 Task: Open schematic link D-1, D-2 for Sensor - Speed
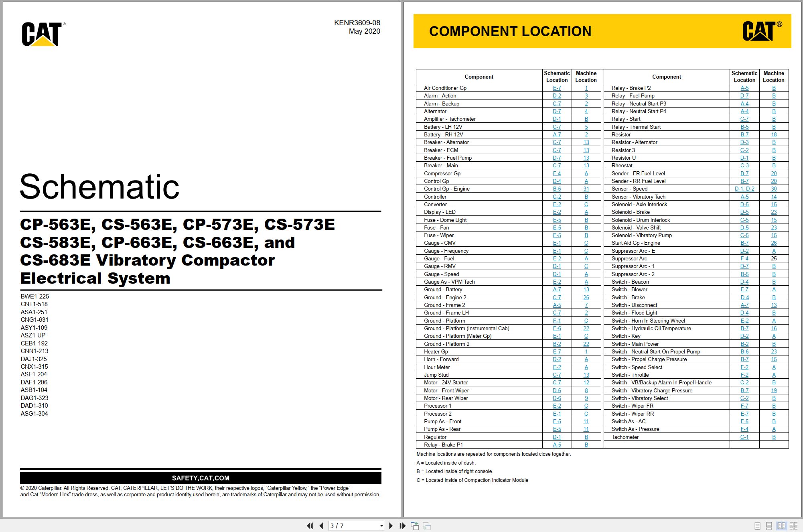click(x=744, y=189)
